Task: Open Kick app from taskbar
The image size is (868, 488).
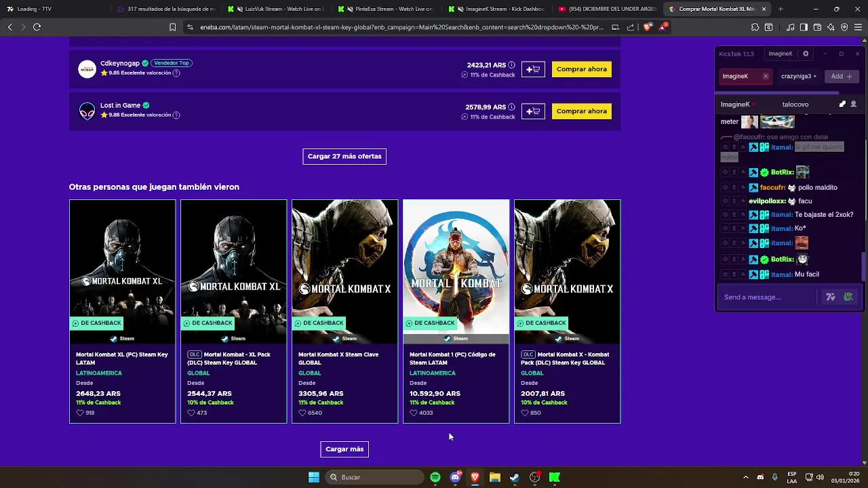Action: tap(555, 477)
